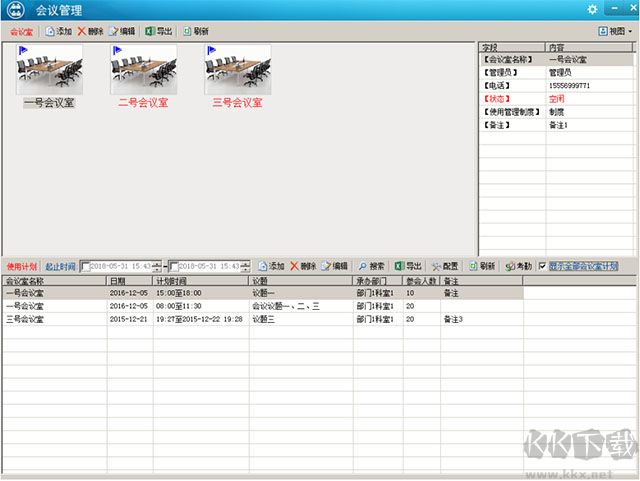Screen dimensions: 640x481
Task: Refresh the room list with 刷新
Action: click(196, 31)
